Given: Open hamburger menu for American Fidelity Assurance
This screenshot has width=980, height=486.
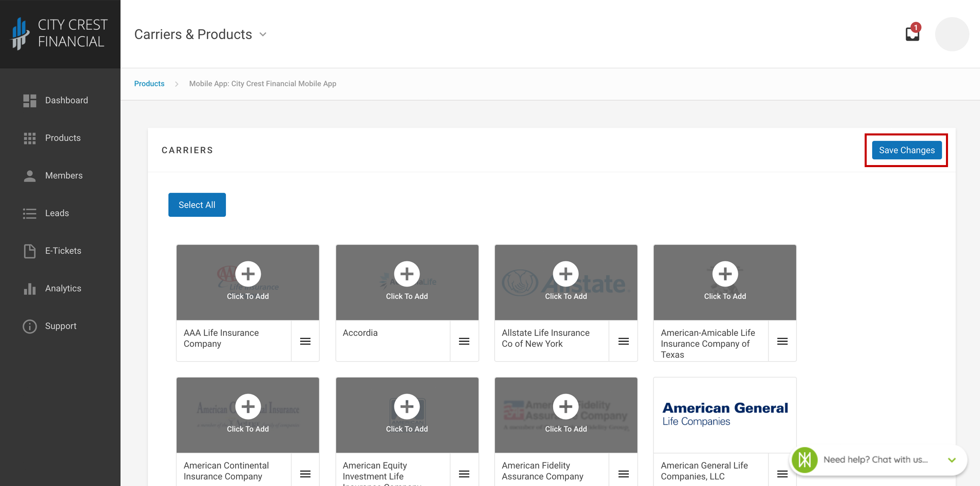Looking at the screenshot, I should click(623, 474).
